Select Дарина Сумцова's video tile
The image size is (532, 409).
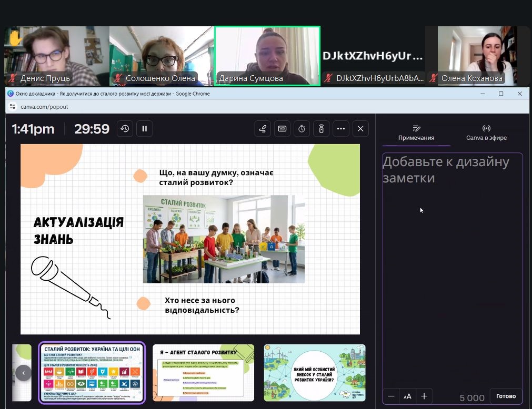pyautogui.click(x=267, y=56)
